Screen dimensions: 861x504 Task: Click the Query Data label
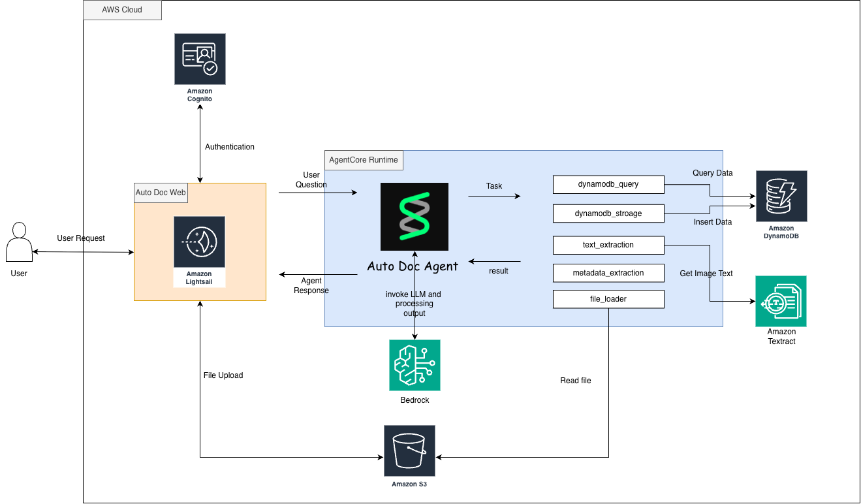click(713, 173)
